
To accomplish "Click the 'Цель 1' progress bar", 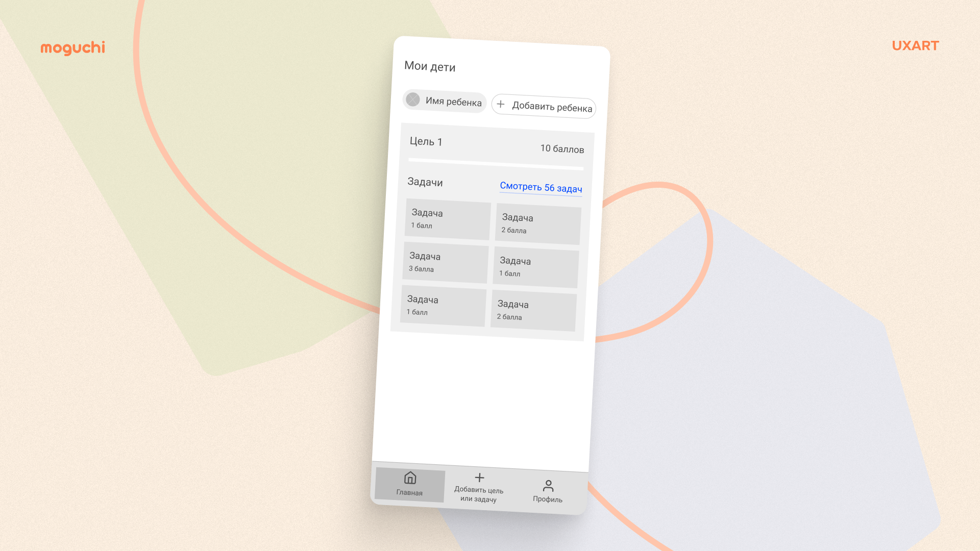I will [x=496, y=164].
